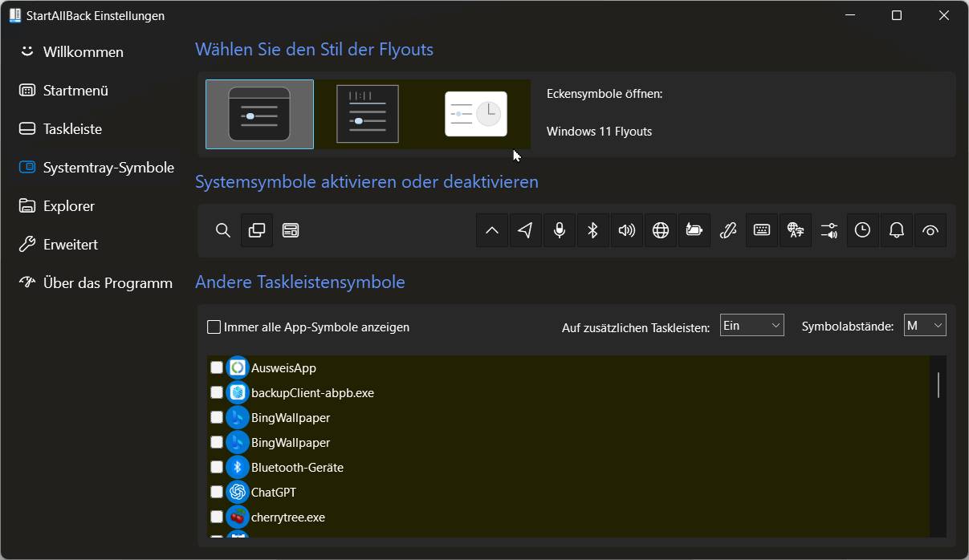Image resolution: width=969 pixels, height=560 pixels.
Task: Toggle the Bluetooth system icon
Action: tap(593, 230)
